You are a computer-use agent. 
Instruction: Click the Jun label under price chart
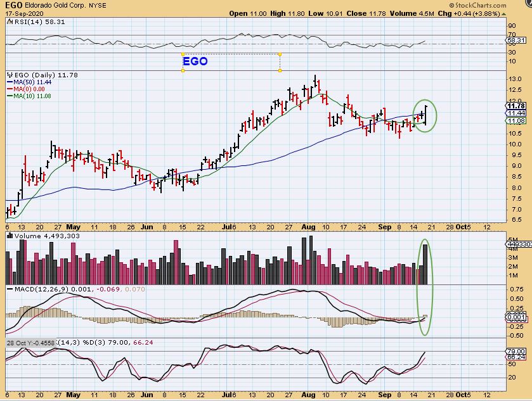click(x=147, y=227)
